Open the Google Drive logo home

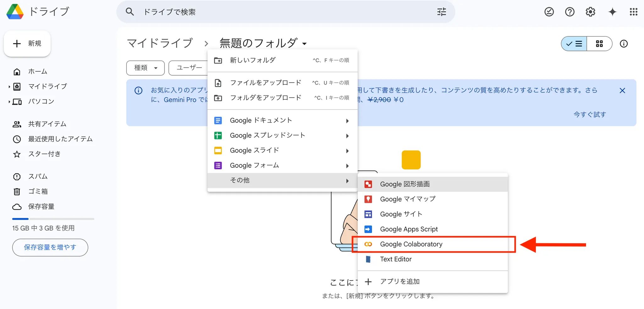[x=15, y=12]
